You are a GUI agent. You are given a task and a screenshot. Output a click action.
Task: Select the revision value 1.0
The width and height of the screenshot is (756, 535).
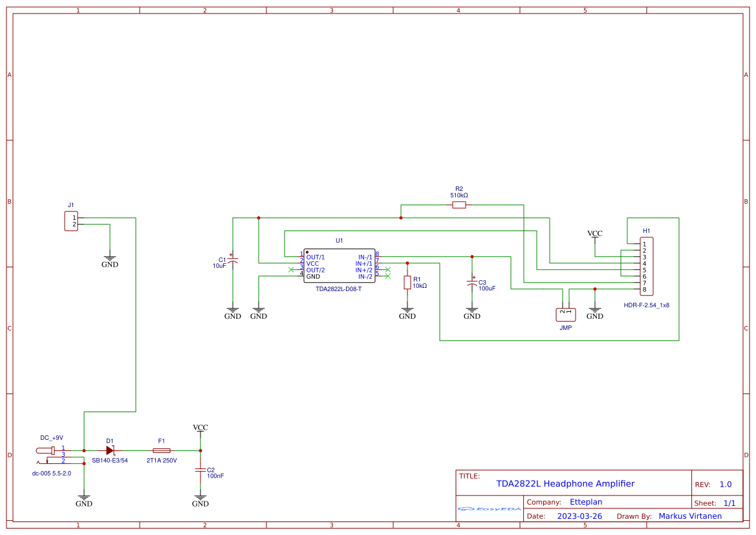tap(726, 485)
